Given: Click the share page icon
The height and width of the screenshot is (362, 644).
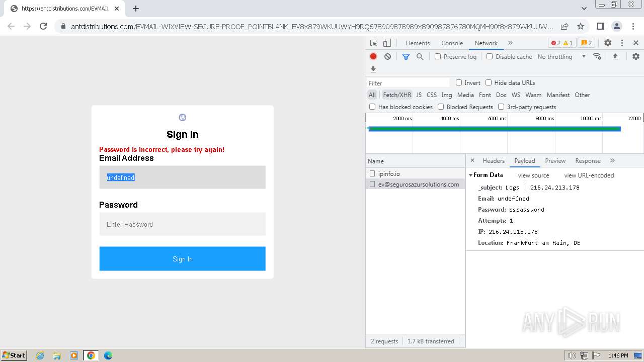Looking at the screenshot, I should coord(565,26).
